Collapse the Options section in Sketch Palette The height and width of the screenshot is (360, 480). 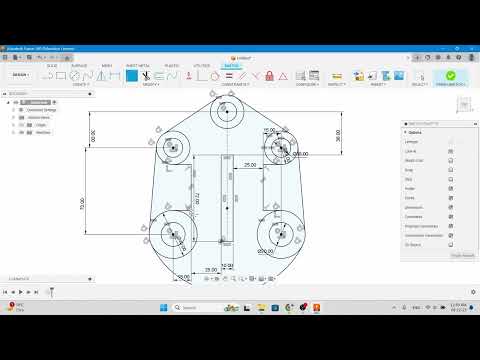click(x=406, y=132)
